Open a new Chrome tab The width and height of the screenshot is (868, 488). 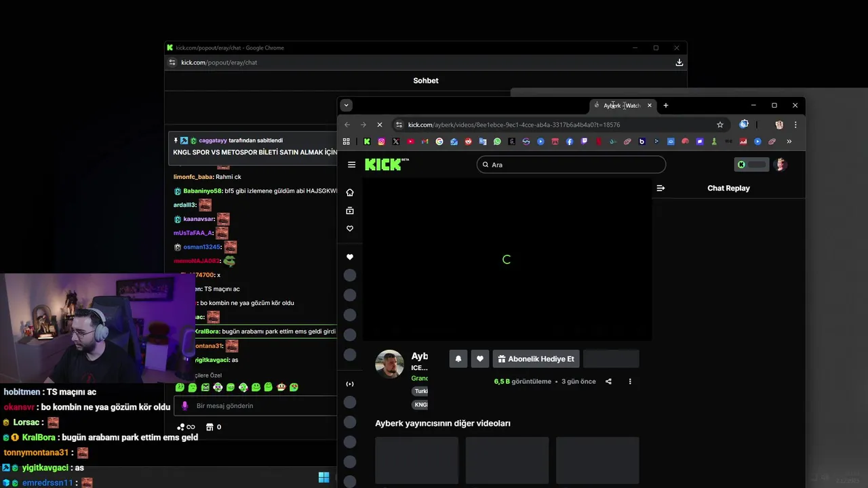tap(666, 105)
